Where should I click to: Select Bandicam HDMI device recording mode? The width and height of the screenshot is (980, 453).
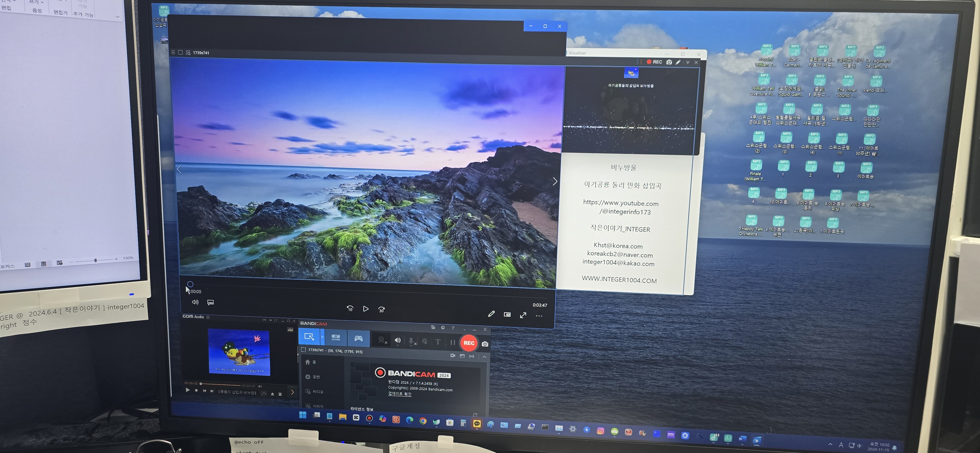click(336, 338)
